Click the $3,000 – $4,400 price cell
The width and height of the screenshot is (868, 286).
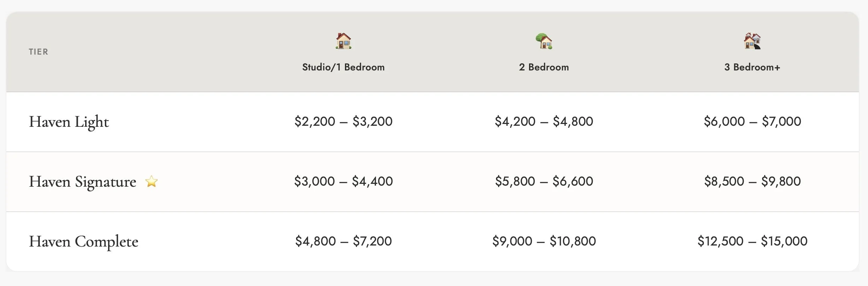(343, 181)
